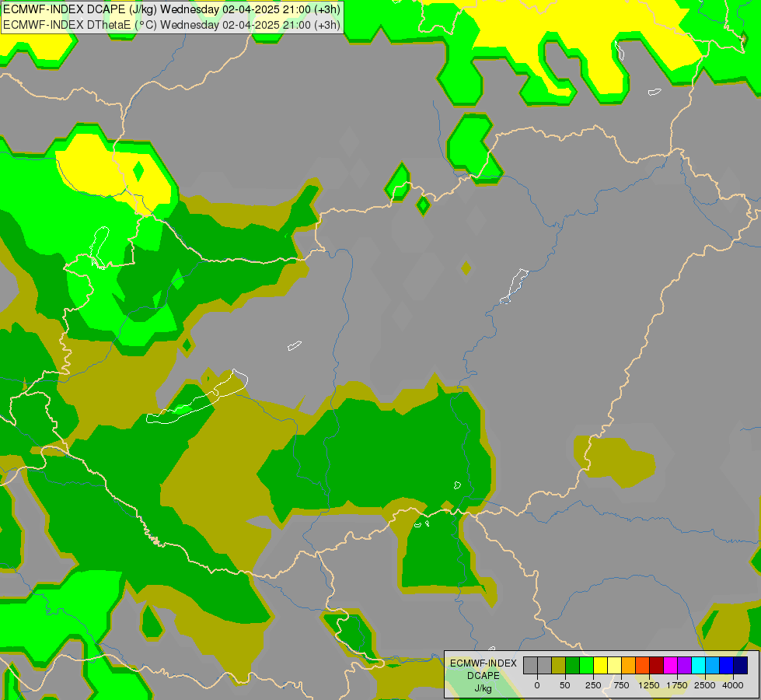Select the pale yellow swatch before 750
This screenshot has width=761, height=700.
[x=614, y=666]
